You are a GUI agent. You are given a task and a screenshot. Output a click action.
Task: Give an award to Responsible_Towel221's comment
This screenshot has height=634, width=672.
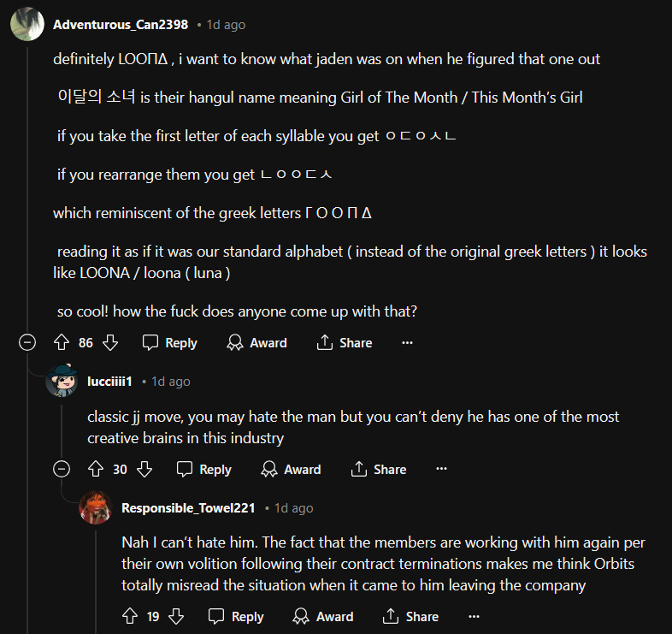[x=322, y=617]
